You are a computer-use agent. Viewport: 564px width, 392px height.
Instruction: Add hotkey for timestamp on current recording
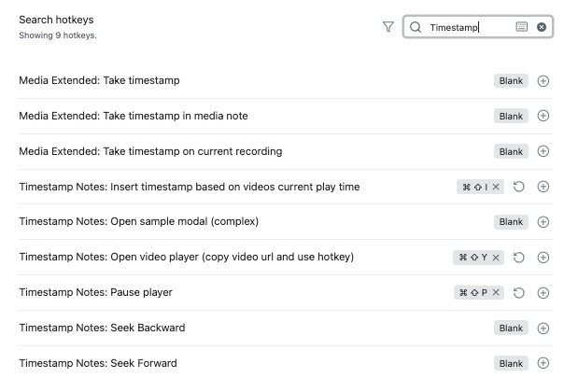pos(543,151)
